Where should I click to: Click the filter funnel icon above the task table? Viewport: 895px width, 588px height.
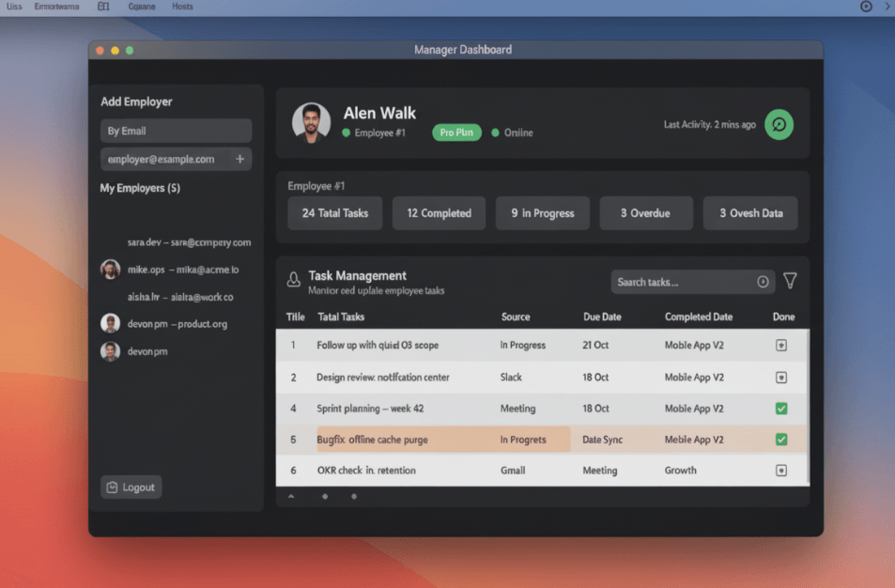coord(790,280)
